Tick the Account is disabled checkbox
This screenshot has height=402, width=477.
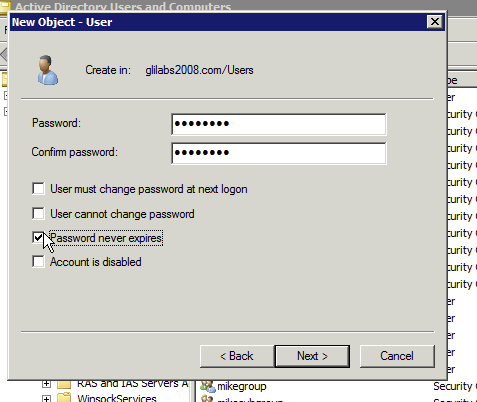pos(38,261)
